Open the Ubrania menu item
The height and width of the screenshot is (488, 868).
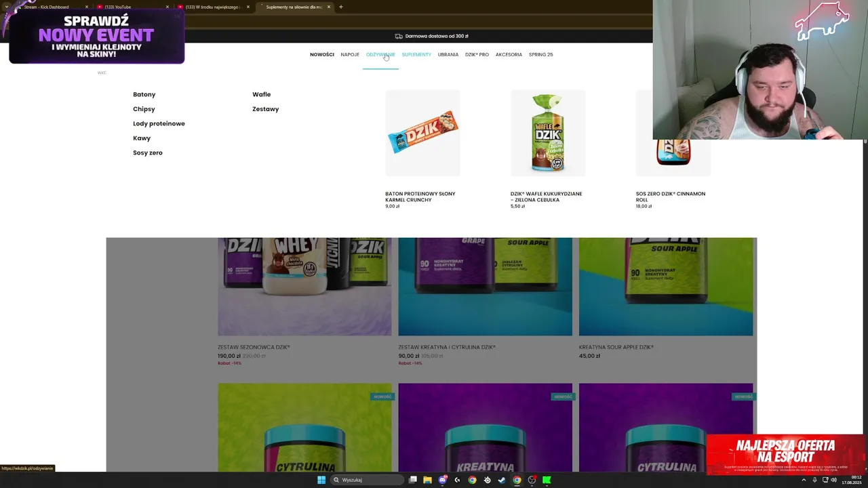point(448,54)
